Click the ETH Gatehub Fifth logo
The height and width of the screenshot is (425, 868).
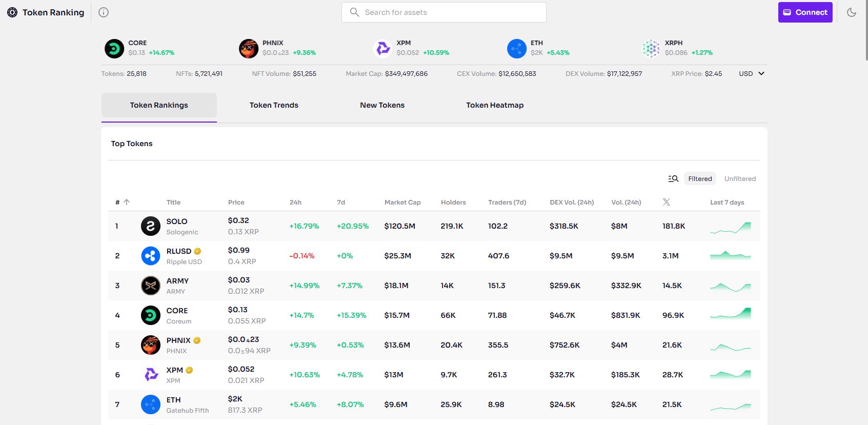click(x=151, y=404)
